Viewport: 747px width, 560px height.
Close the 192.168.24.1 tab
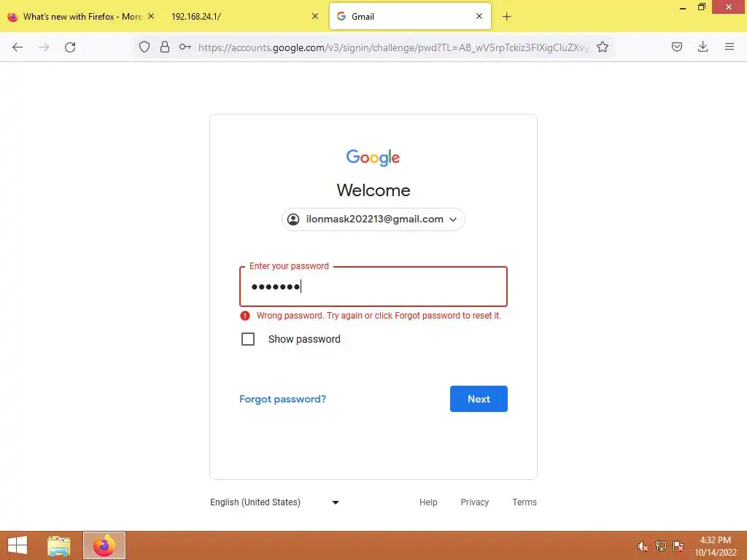(315, 16)
